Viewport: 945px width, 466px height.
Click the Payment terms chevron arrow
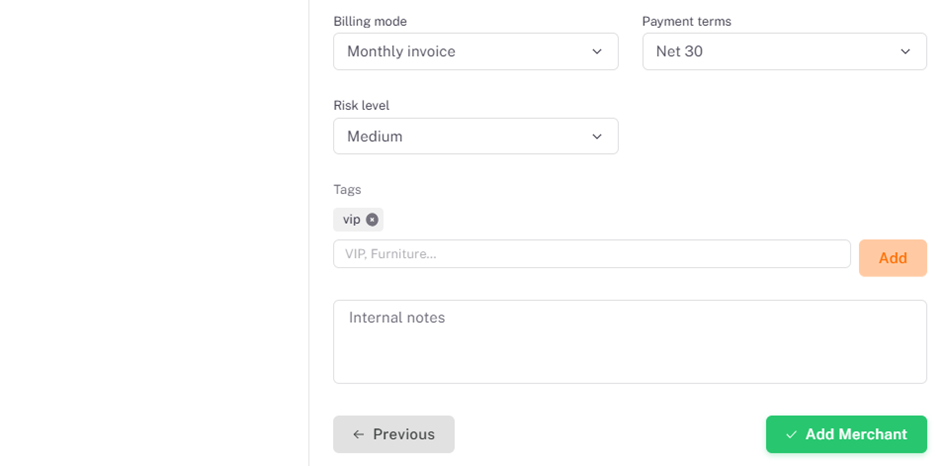coord(905,52)
